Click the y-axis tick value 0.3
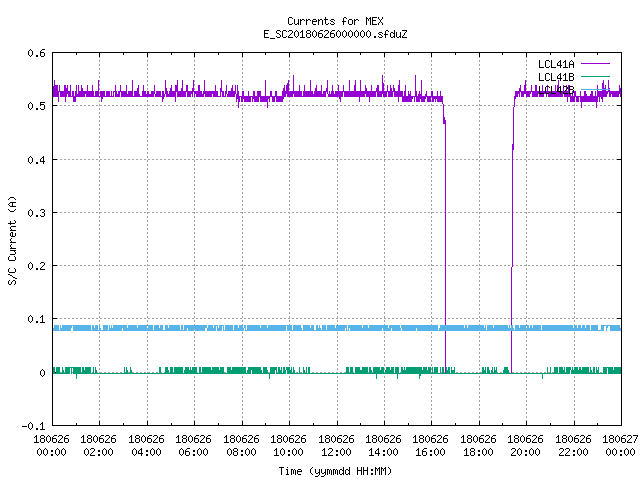 36,213
